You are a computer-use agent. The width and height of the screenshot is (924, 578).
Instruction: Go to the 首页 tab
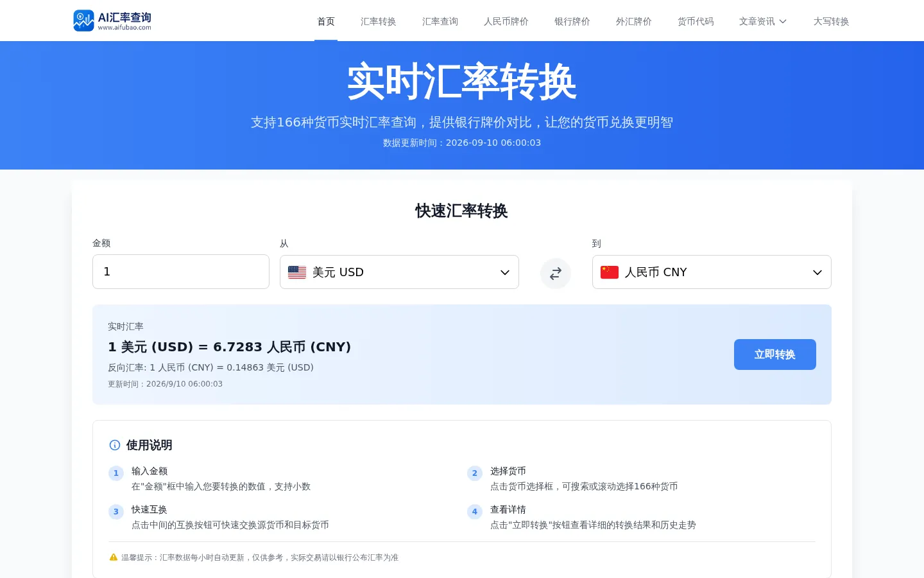pyautogui.click(x=326, y=21)
